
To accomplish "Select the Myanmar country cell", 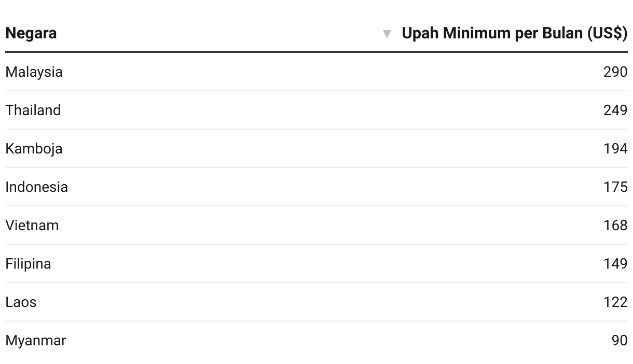I will (36, 340).
